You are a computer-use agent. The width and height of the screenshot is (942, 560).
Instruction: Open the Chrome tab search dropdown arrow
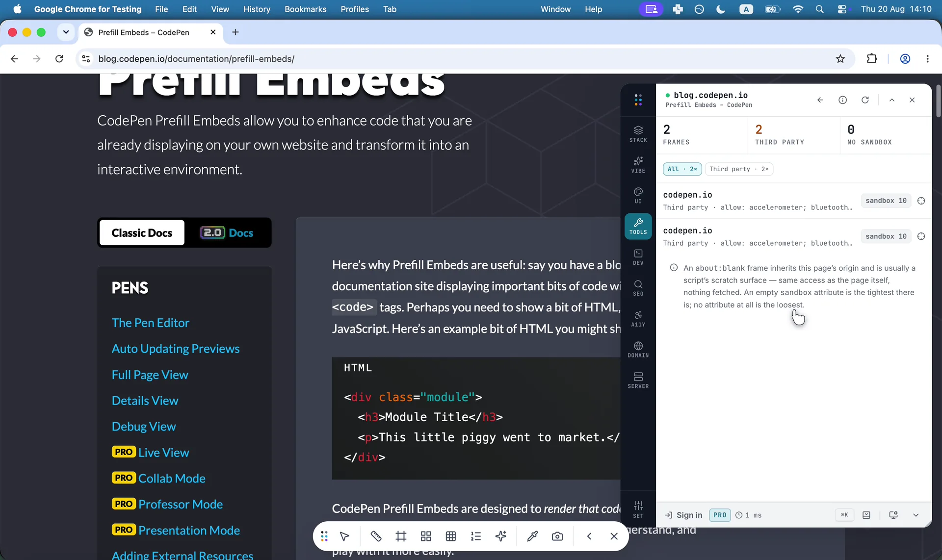point(66,32)
